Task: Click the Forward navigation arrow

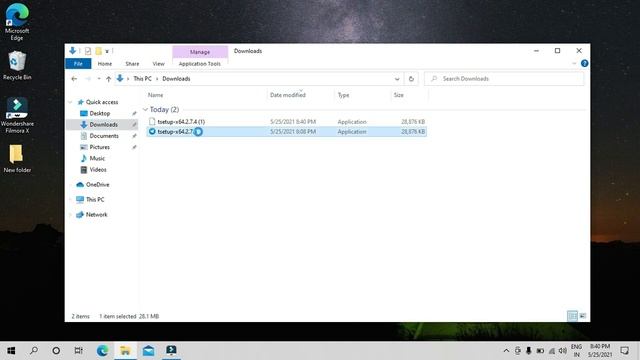Action: [x=88, y=79]
